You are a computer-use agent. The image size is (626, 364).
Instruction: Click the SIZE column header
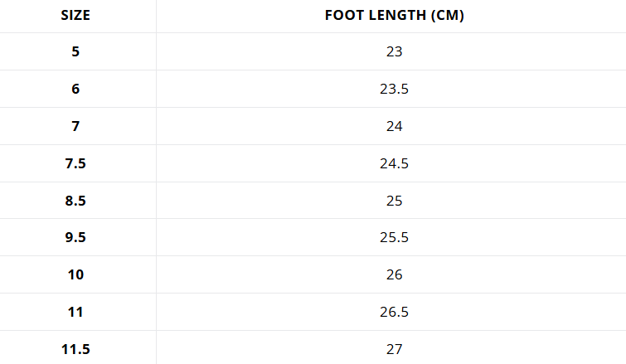tap(75, 16)
